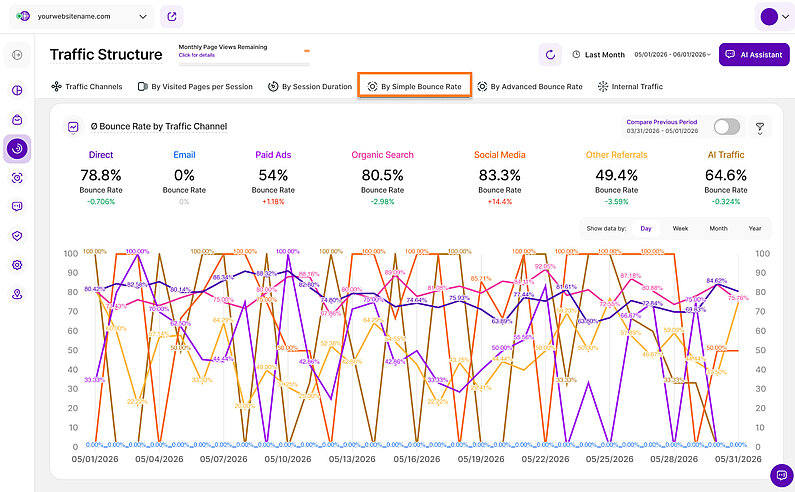Screen dimensions: 795x492
Task: Enable the Compare Previous Period toggle
Action: point(727,127)
